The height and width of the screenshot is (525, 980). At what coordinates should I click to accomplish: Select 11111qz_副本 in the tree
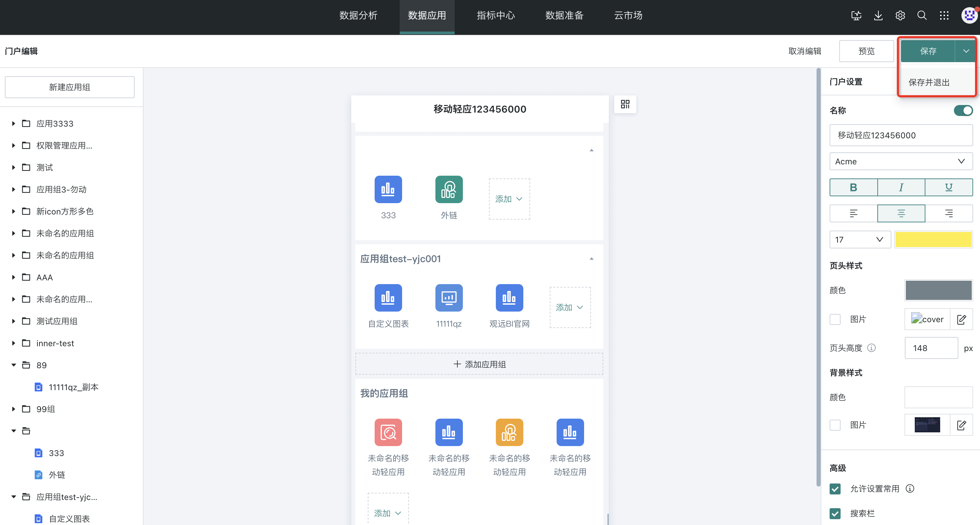[74, 387]
